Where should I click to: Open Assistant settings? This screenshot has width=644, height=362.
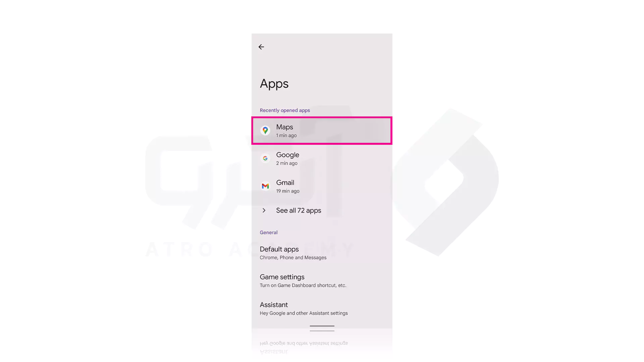tap(322, 309)
